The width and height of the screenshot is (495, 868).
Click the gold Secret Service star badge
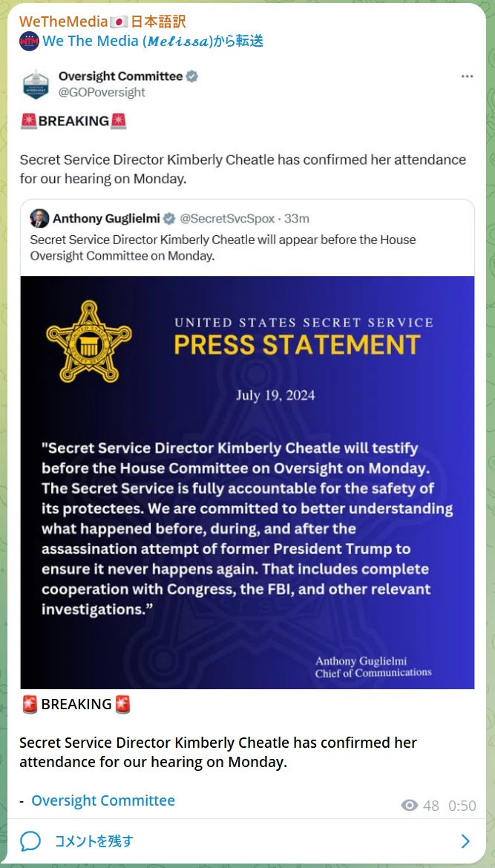tap(88, 341)
